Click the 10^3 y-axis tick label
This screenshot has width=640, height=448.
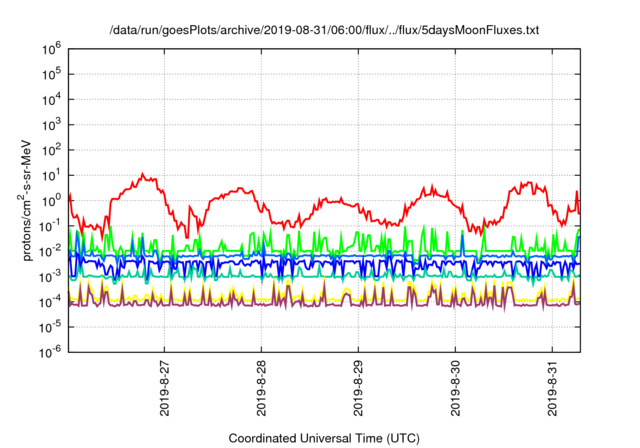(x=51, y=126)
